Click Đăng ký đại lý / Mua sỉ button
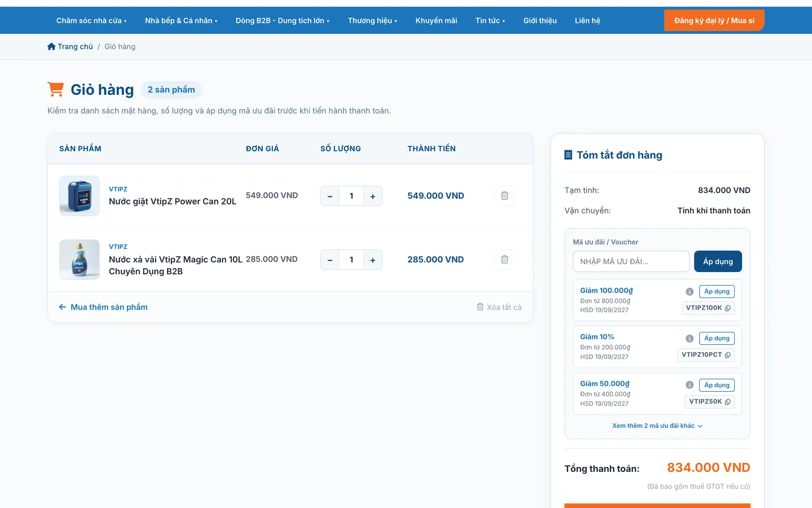Screen dimensions: 812x508 (714, 20)
